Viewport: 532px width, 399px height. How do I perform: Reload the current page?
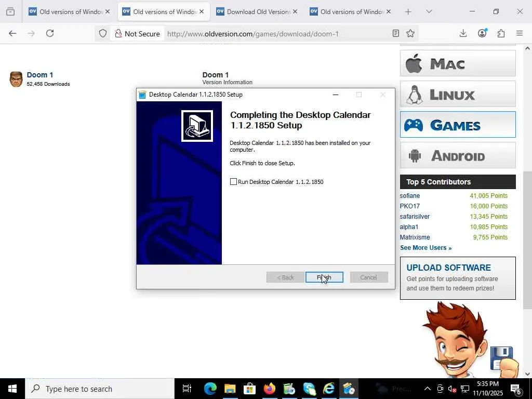(50, 33)
